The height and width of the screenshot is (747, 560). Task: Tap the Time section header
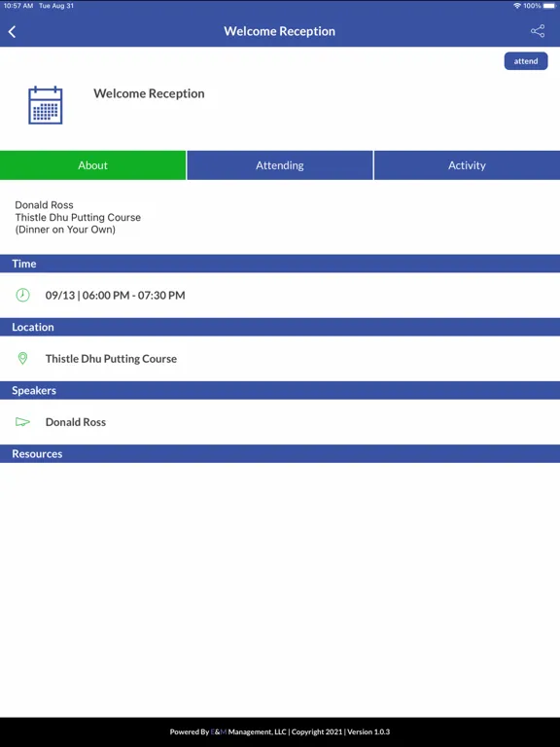coord(280,264)
